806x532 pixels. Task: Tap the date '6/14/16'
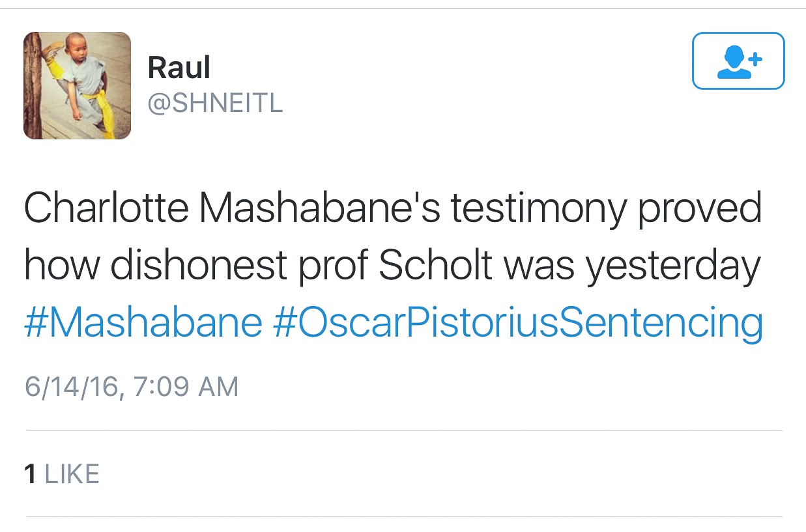[70, 386]
